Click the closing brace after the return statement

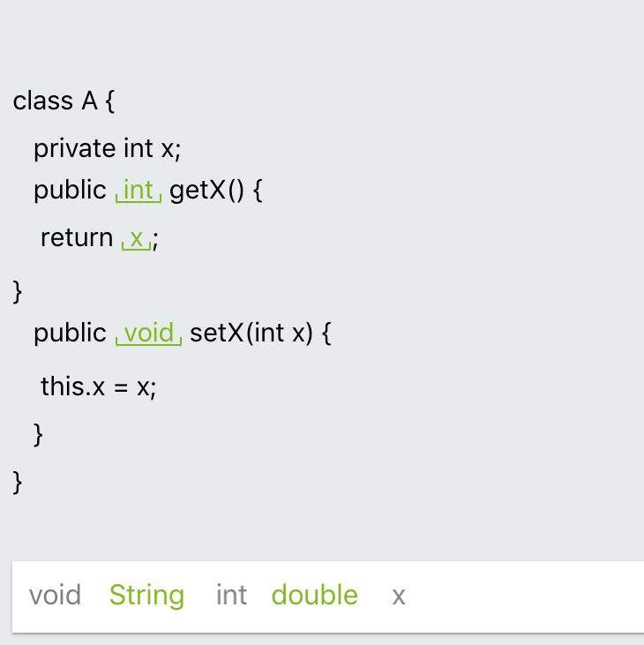point(18,292)
